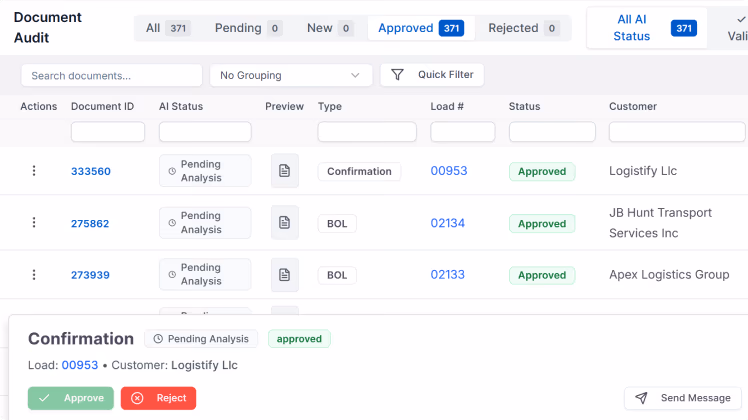Open load number 00953 in table
Screen dimensions: 748x420
(x=449, y=171)
